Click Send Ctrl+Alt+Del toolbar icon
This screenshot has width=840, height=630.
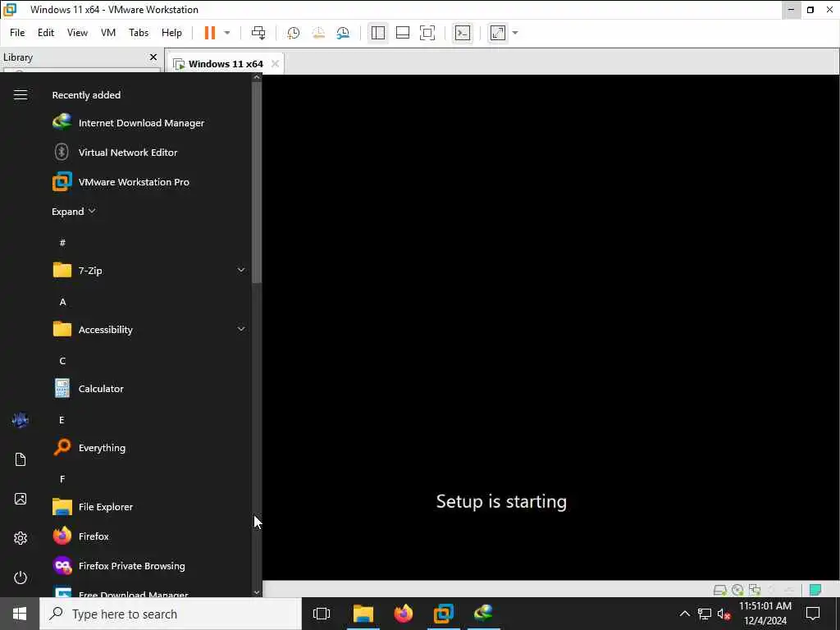pyautogui.click(x=258, y=33)
